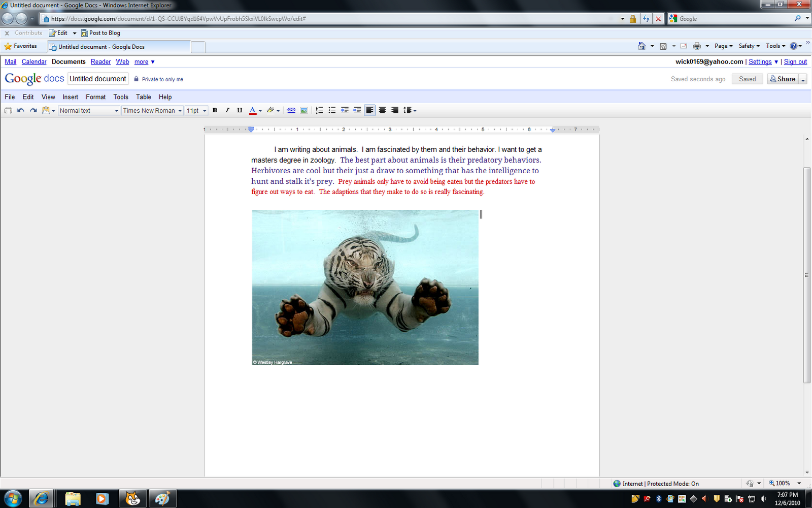Expand the Normal text style dropdown
Image resolution: width=812 pixels, height=508 pixels.
(x=89, y=111)
